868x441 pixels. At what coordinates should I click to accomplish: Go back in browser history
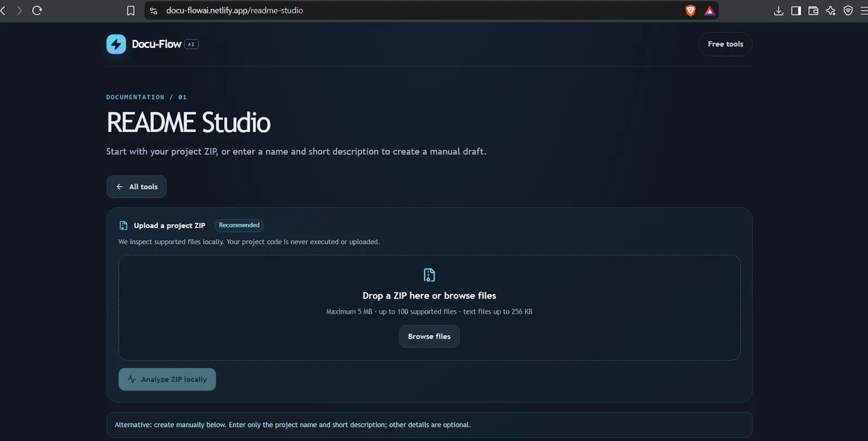tap(3, 10)
